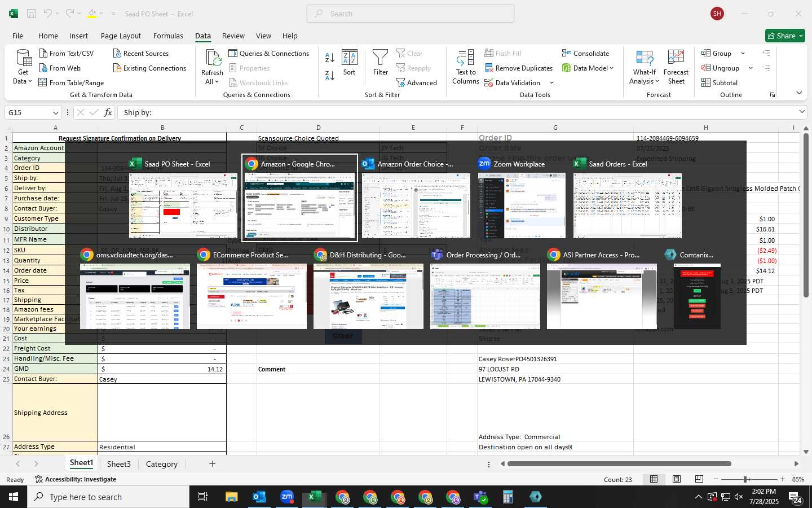This screenshot has width=812, height=508.
Task: Switch to Page Layout tab
Action: coord(121,36)
